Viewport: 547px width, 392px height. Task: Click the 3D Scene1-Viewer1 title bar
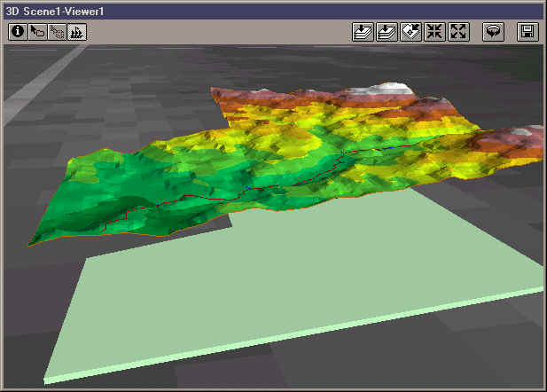[x=273, y=12]
